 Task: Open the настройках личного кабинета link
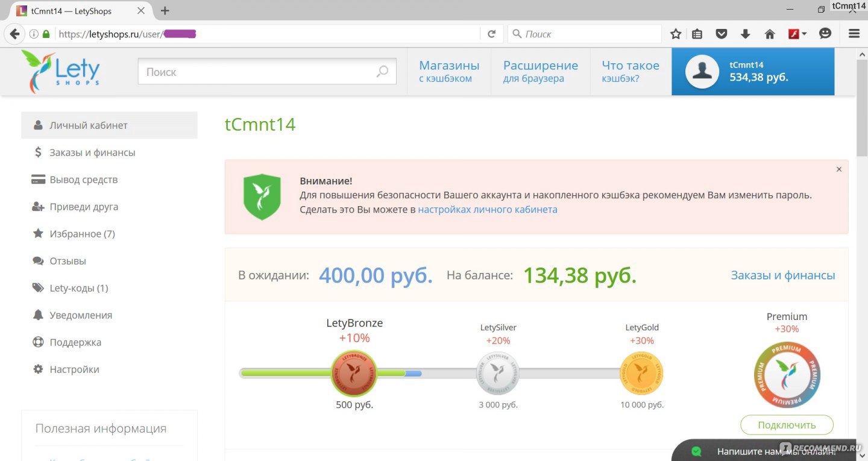488,210
